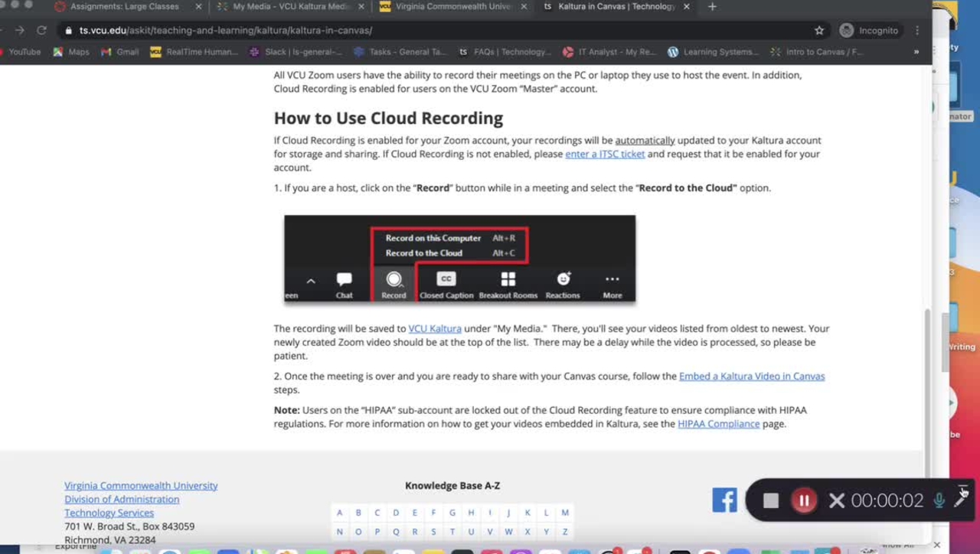The height and width of the screenshot is (554, 980).
Task: Open the Gmail bookmark
Action: 120,52
